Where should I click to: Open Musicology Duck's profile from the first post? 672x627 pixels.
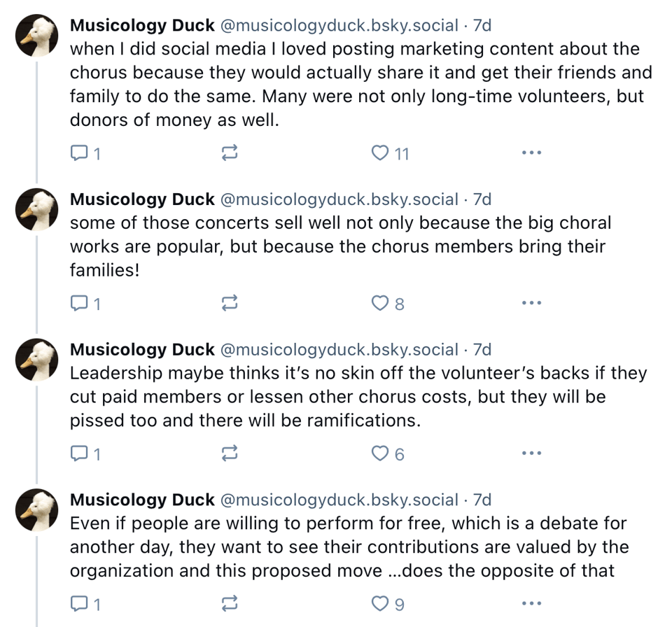(142, 25)
